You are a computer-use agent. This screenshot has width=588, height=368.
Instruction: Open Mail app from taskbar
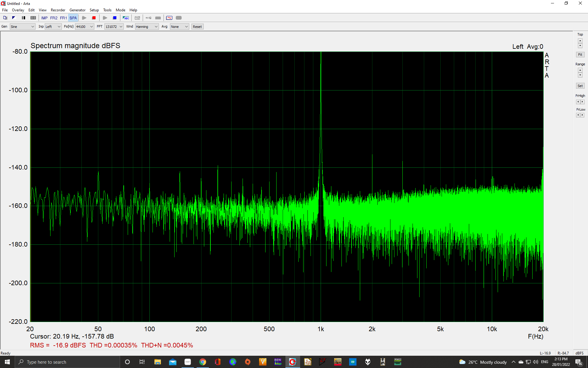pyautogui.click(x=173, y=362)
